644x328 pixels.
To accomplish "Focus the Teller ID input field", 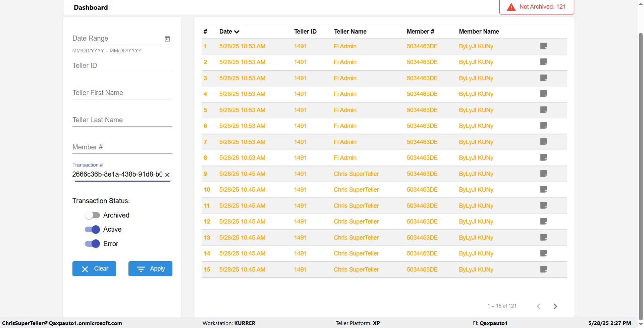I will [x=122, y=66].
